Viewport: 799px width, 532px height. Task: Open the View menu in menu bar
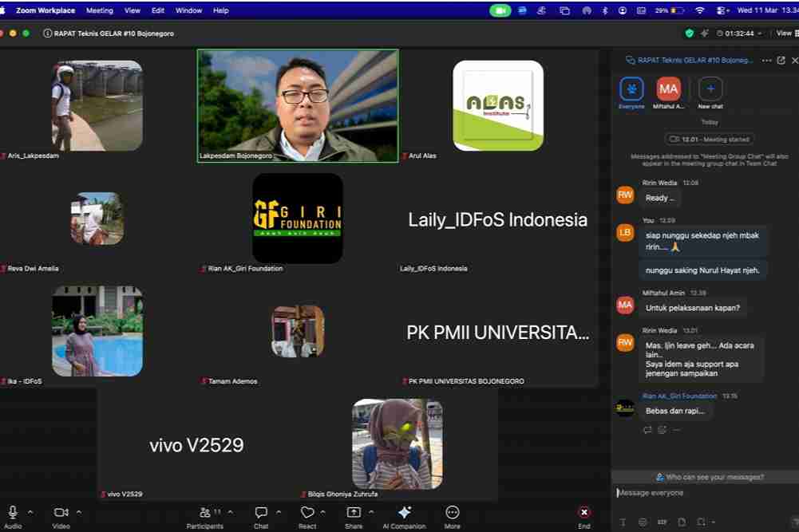(132, 10)
